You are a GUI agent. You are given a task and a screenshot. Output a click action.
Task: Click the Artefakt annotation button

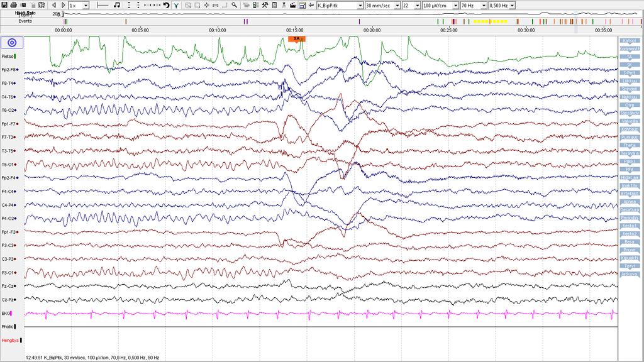click(630, 194)
